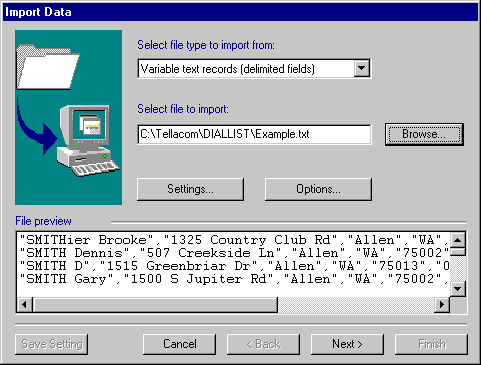Click the computer icon in the wizard image
The image size is (481, 365).
pos(88,140)
